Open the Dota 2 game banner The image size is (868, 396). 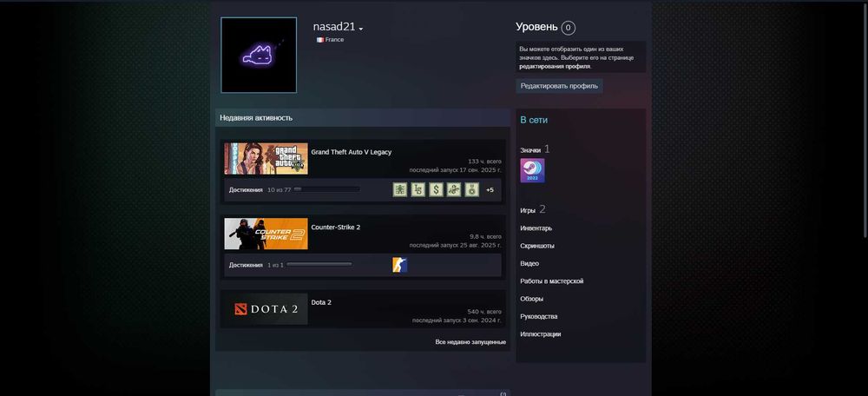pyautogui.click(x=266, y=309)
